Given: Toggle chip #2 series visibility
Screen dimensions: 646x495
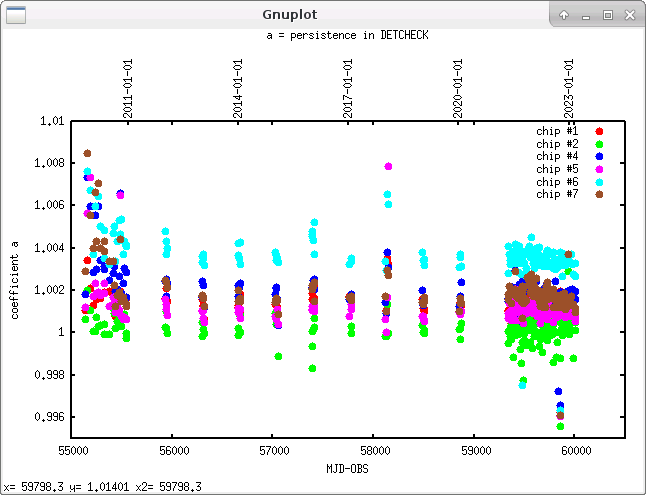Looking at the screenshot, I should click(558, 144).
